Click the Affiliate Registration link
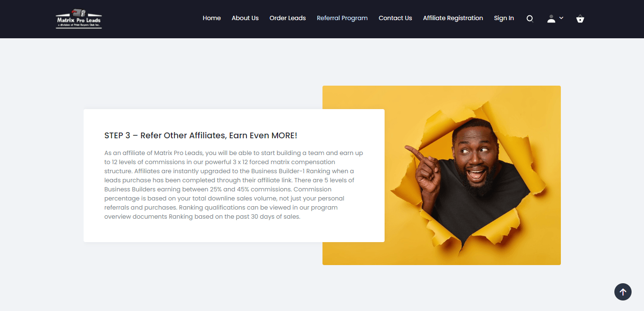This screenshot has width=644, height=311. pyautogui.click(x=453, y=18)
